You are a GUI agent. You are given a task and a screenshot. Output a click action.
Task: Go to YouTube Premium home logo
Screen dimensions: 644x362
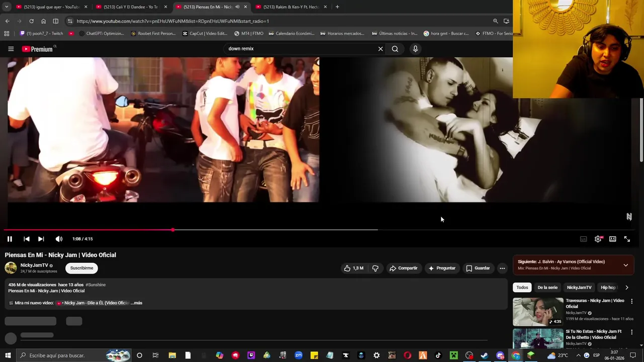[x=37, y=49]
